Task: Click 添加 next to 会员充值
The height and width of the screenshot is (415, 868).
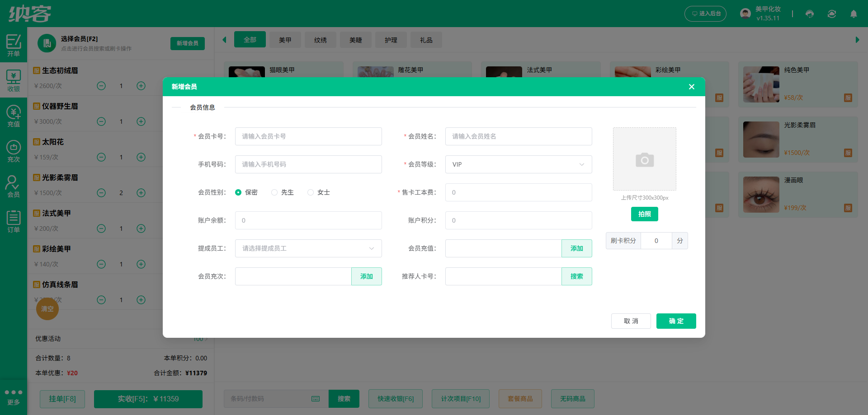Action: pyautogui.click(x=577, y=248)
